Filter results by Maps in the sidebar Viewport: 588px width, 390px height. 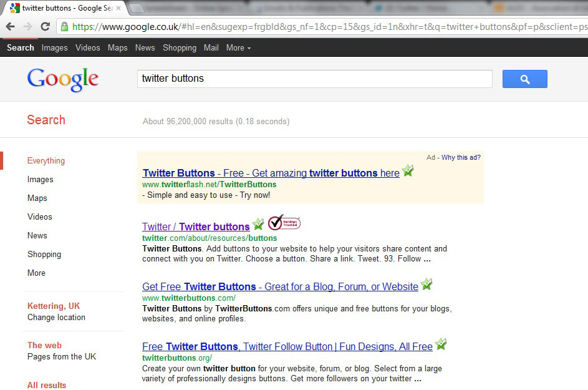coord(37,198)
